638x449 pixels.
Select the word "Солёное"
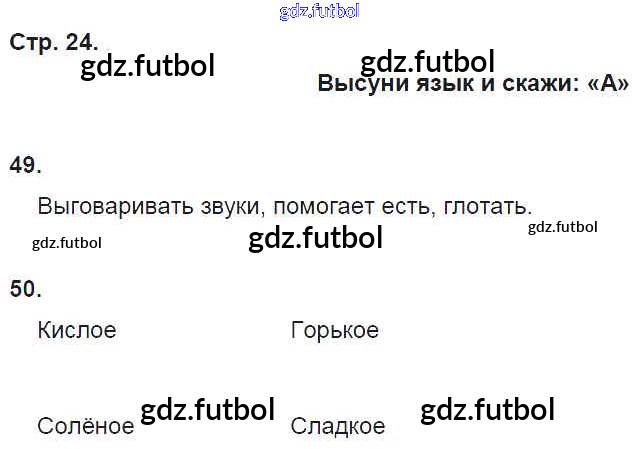[85, 426]
